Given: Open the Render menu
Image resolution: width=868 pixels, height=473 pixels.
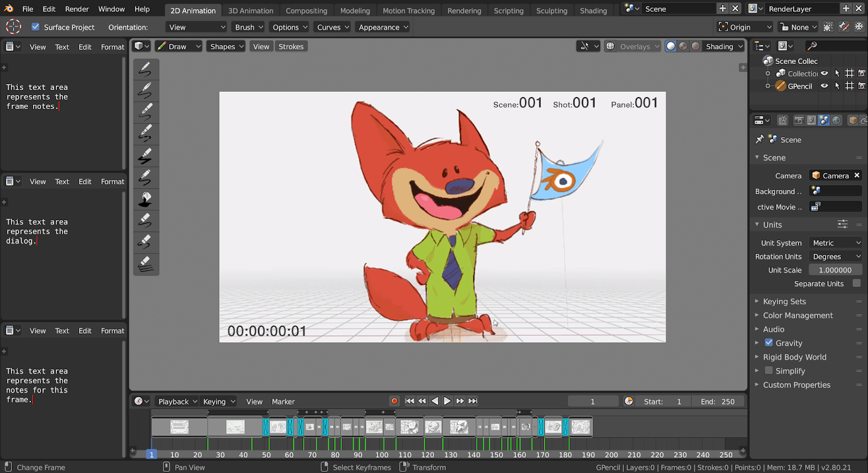Looking at the screenshot, I should pyautogui.click(x=77, y=9).
